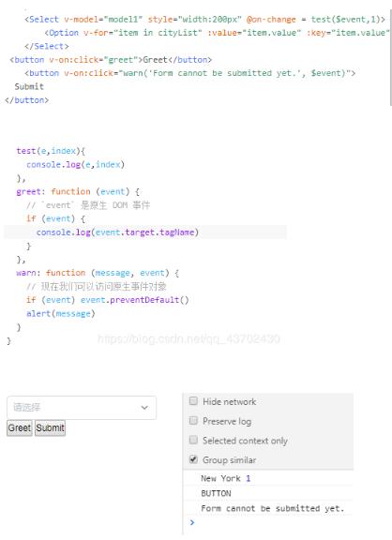Tick the Preserve log checkbox
392x540 pixels.
pos(193,421)
